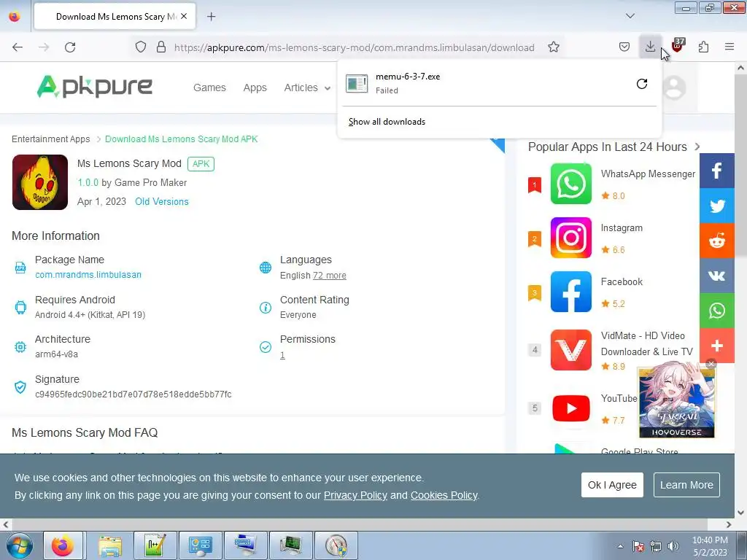
Task: Open the Privacy Policy link
Action: point(355,495)
